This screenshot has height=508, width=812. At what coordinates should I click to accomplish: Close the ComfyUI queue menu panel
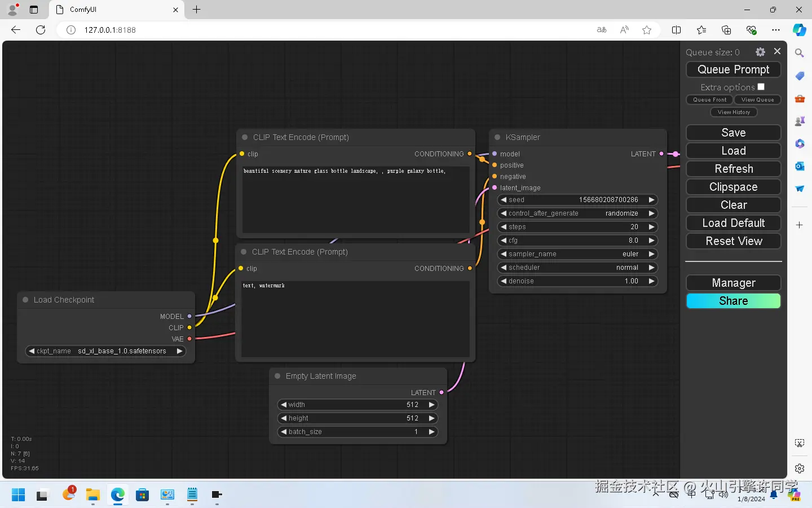point(777,51)
